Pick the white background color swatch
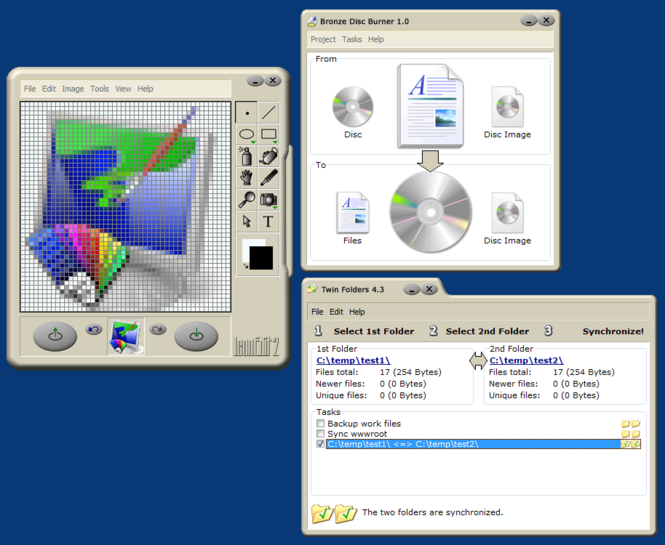 tap(246, 250)
